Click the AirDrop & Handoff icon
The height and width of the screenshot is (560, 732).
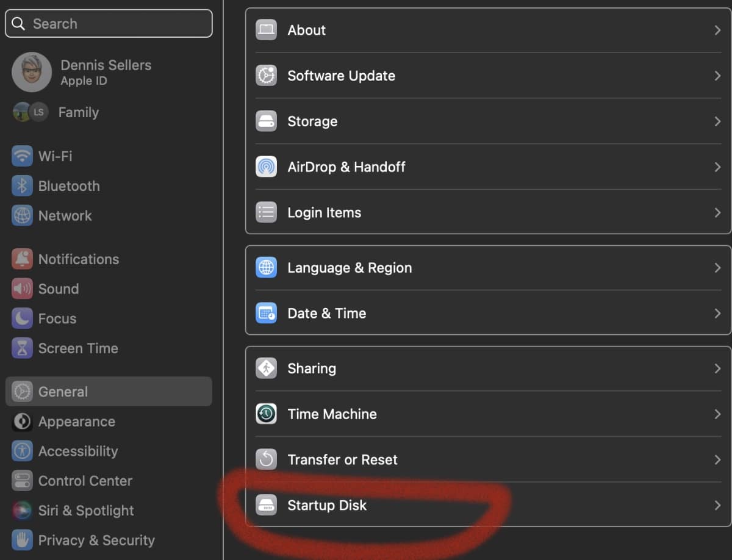coord(266,167)
